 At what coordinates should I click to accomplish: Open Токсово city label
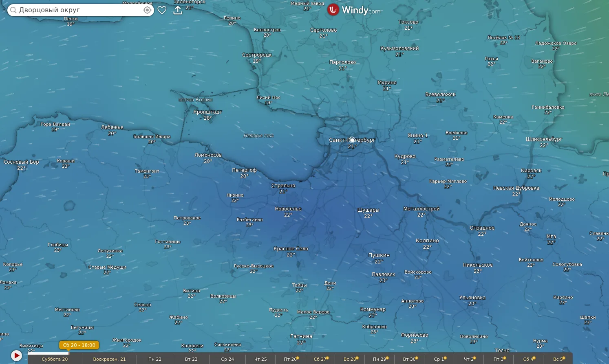click(x=408, y=22)
